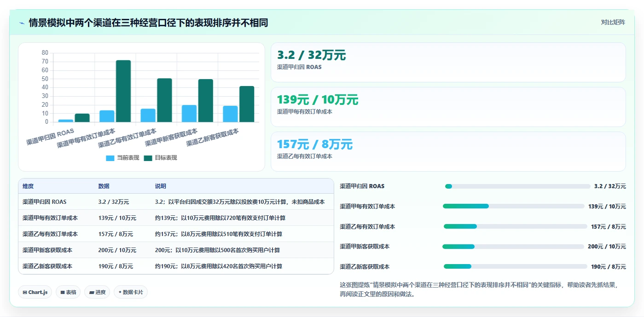
Task: Click the 说明 column header in table
Action: [161, 186]
